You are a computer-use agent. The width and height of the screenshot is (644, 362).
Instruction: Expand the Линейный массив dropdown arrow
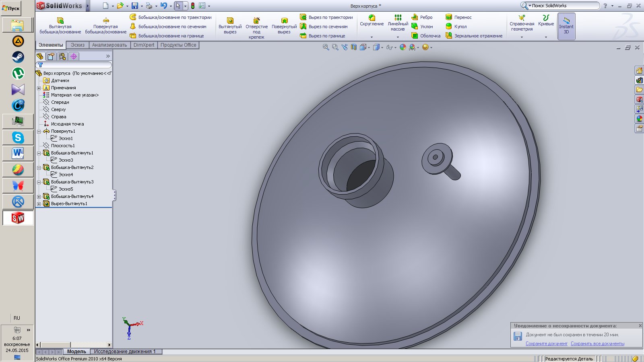398,37
